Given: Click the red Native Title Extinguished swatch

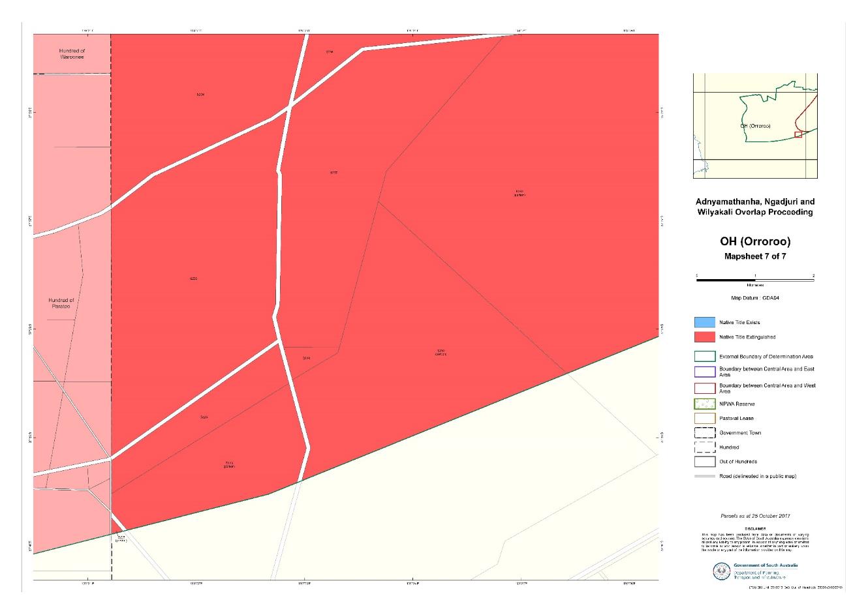Looking at the screenshot, I should tap(705, 337).
